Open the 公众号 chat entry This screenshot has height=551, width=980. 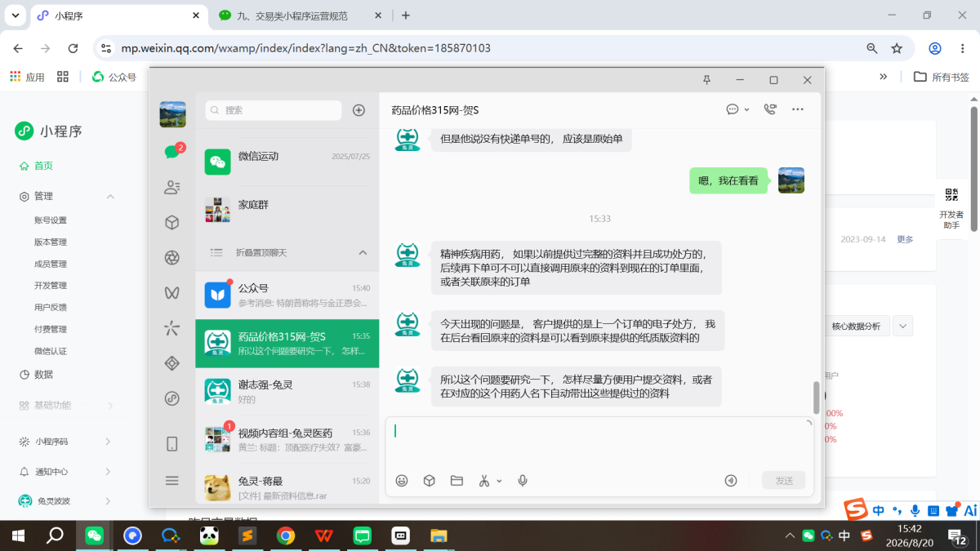tap(287, 295)
